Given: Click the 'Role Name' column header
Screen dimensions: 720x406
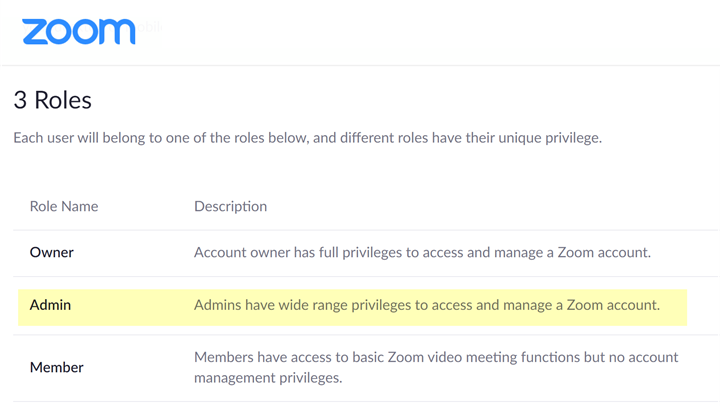Looking at the screenshot, I should 64,206.
